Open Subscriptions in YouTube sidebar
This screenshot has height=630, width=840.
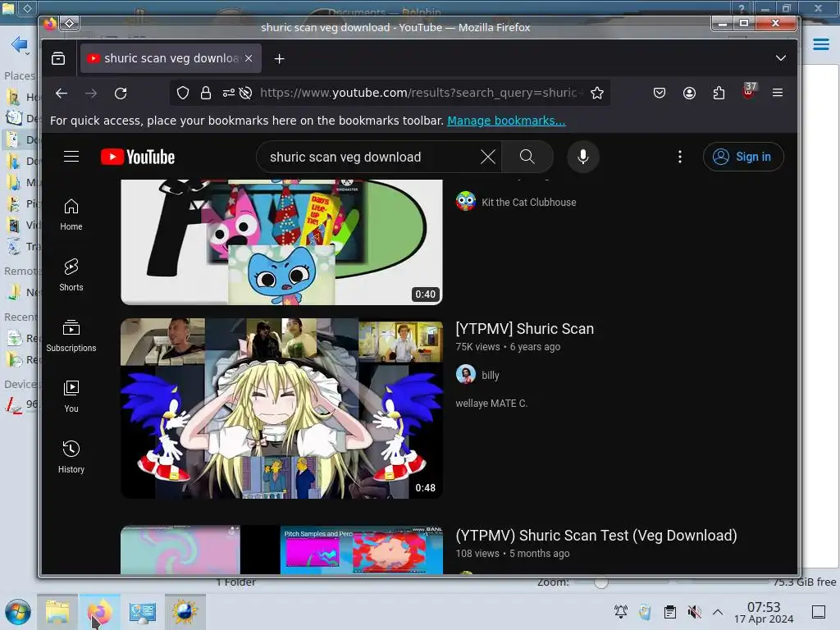click(71, 336)
